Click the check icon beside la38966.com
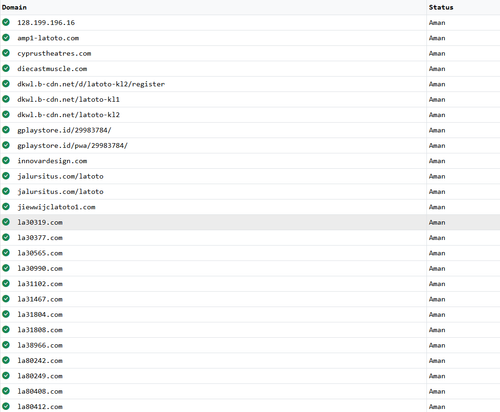This screenshot has width=500, height=412. [x=6, y=345]
